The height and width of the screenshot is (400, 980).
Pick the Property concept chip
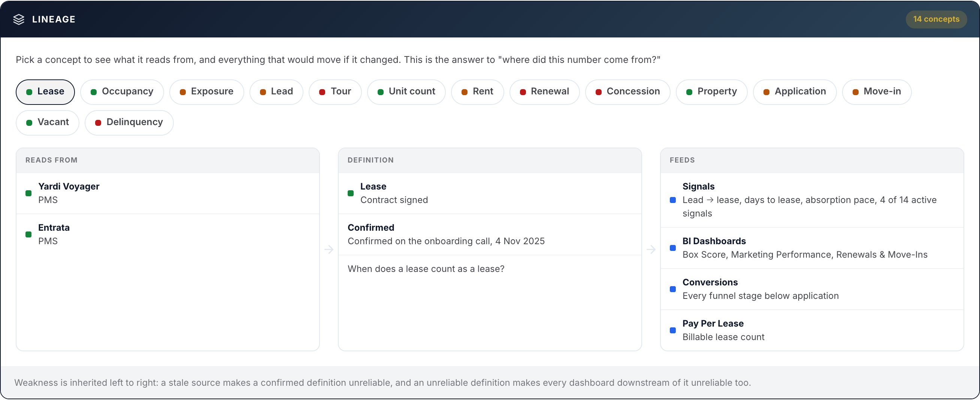tap(712, 92)
